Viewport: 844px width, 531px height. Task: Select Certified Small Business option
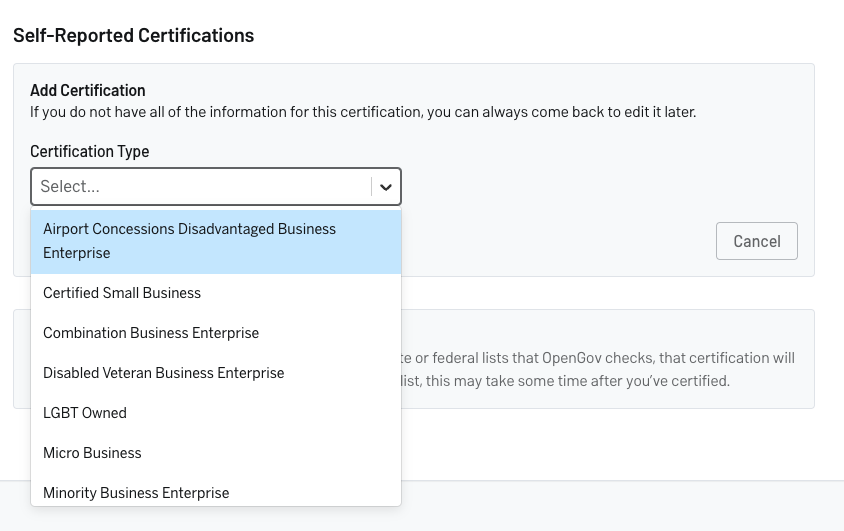tap(216, 293)
